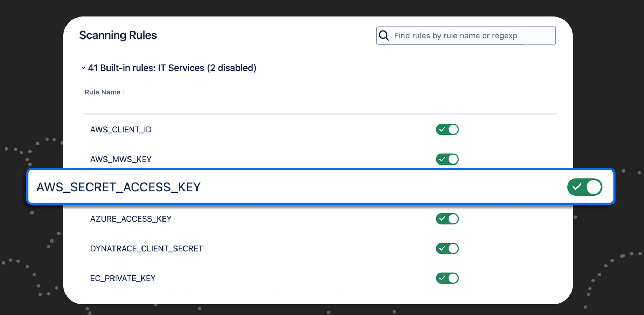Click the chevron beside IT Services heading
This screenshot has width=644, height=315.
coord(83,68)
